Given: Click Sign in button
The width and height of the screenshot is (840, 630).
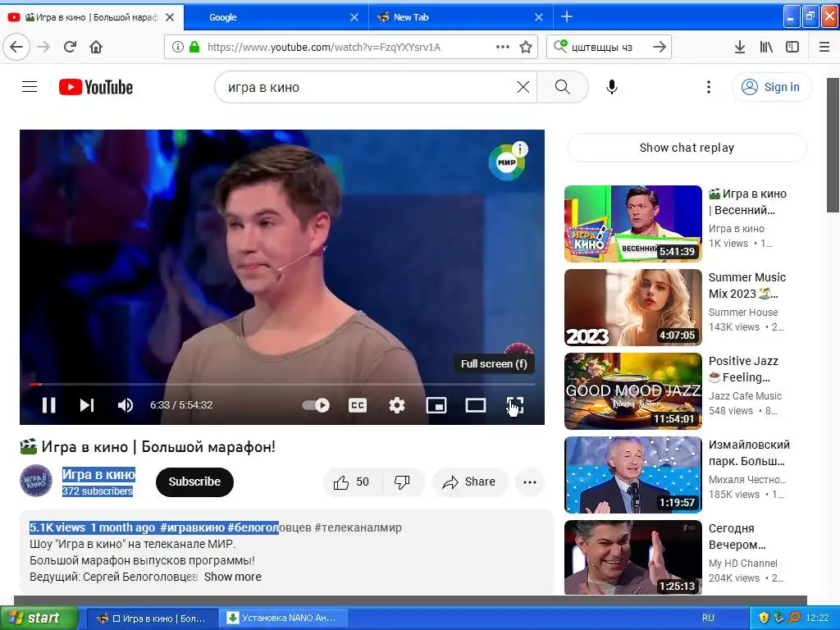Looking at the screenshot, I should [771, 87].
